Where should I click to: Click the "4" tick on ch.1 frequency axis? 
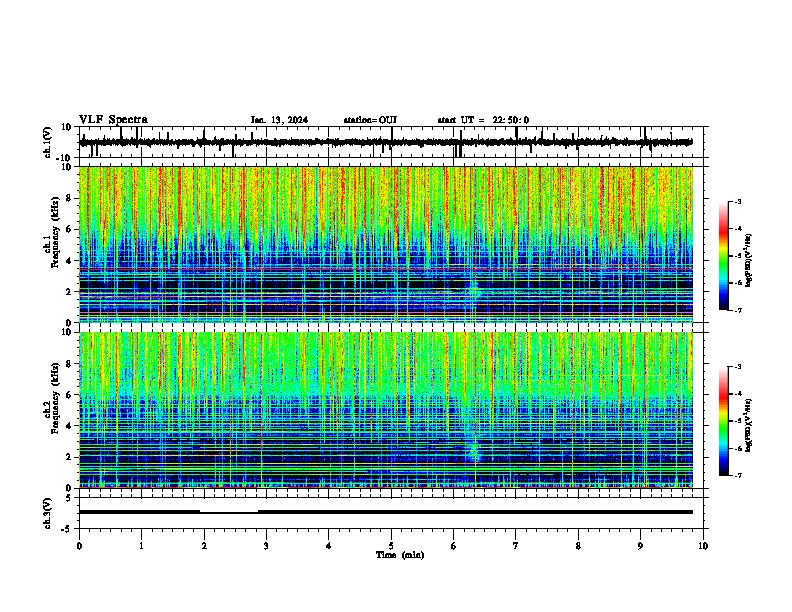point(70,261)
